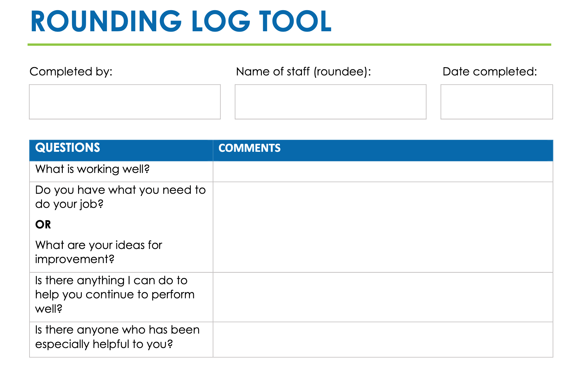Click the bold OR separator text
The height and width of the screenshot is (367, 588).
click(x=43, y=225)
